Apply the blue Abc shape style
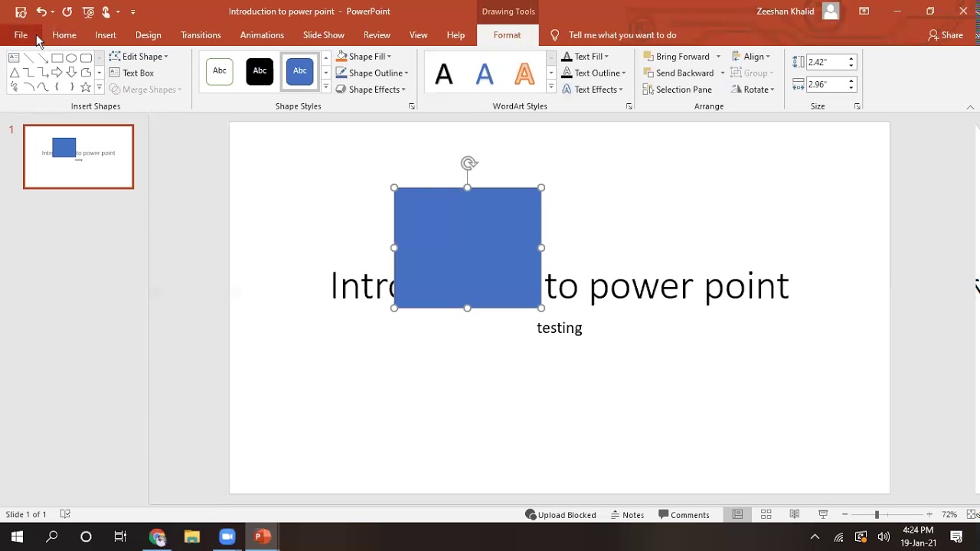 (299, 71)
